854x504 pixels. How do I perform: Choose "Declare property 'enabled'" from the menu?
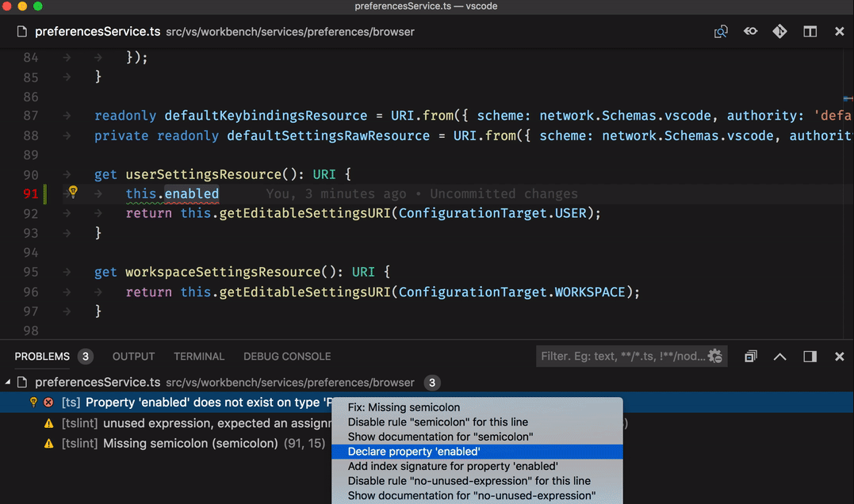tap(414, 452)
